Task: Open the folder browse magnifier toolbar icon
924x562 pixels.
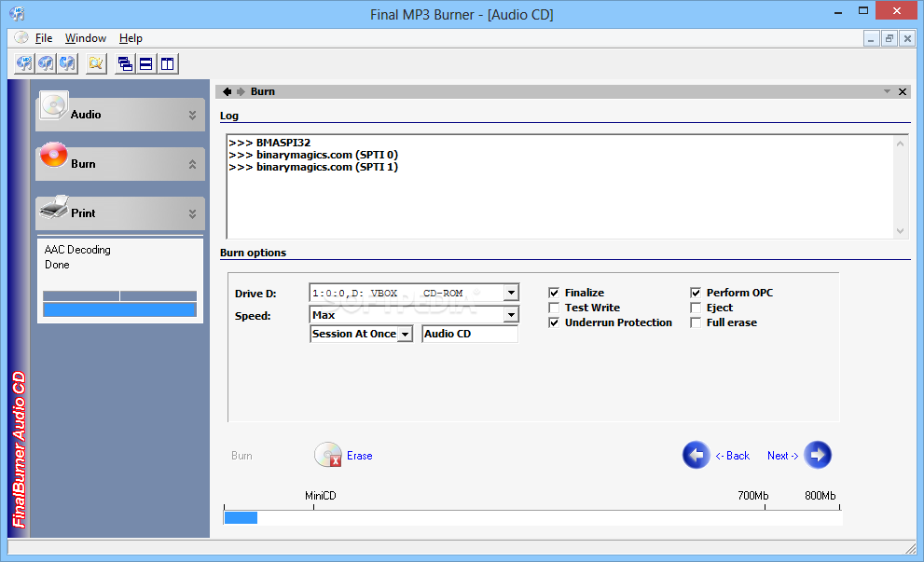Action: 96,63
